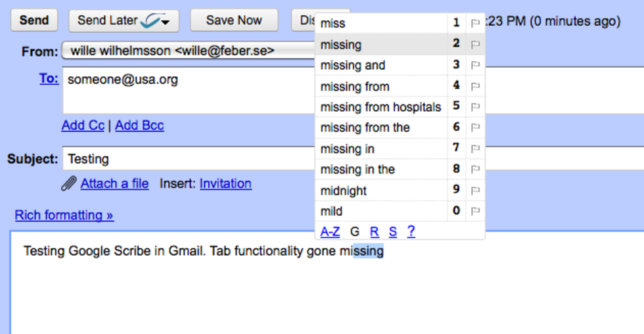Viewport: 644px width, 334px height.
Task: Click the Add Bcc link
Action: (x=139, y=126)
